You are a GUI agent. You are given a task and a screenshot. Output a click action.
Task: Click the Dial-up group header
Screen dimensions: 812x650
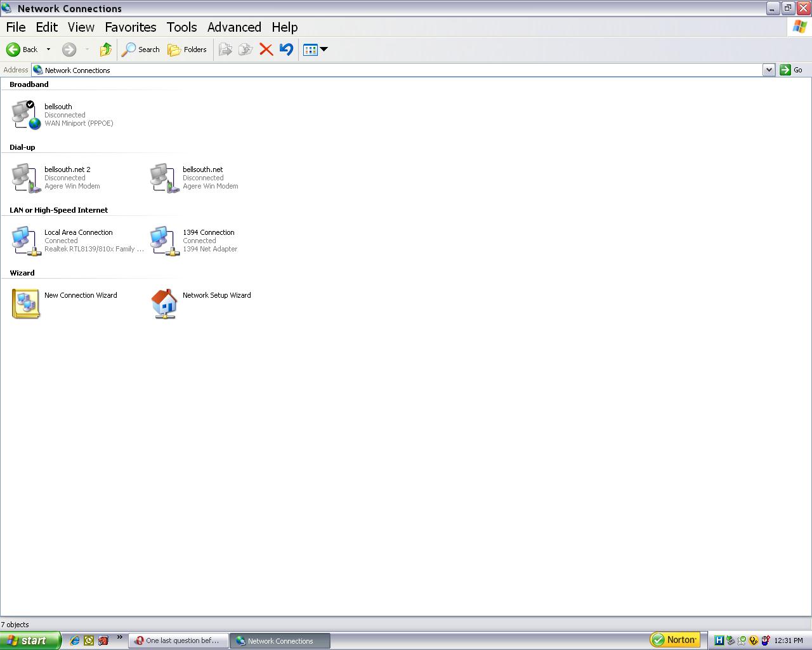point(22,147)
